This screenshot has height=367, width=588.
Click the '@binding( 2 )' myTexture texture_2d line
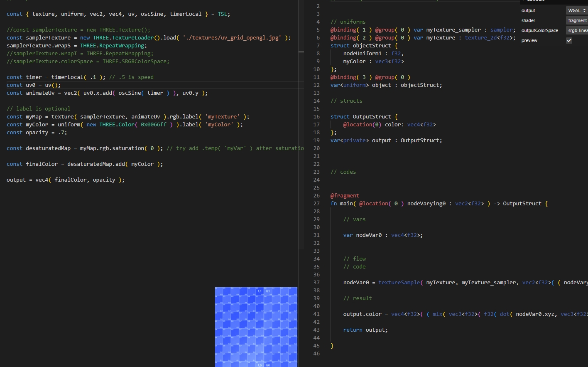click(x=423, y=38)
